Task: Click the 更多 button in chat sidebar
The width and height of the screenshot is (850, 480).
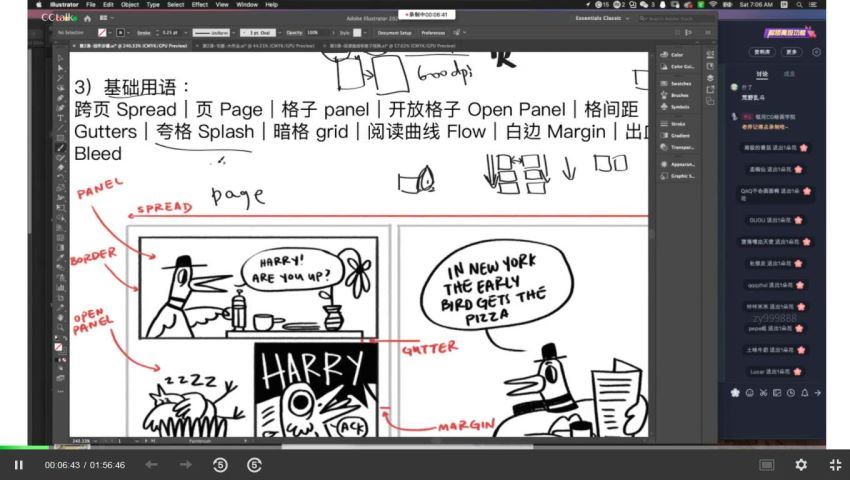Action: click(x=792, y=52)
